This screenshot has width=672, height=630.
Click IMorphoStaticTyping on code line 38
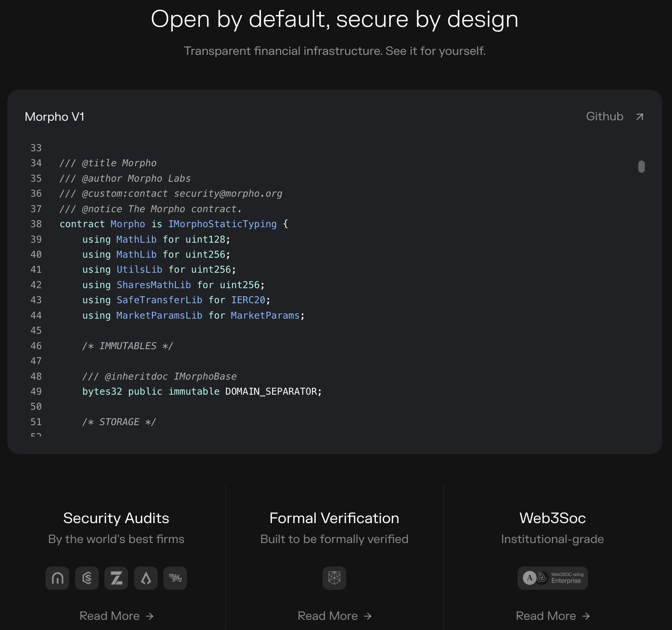tap(222, 224)
